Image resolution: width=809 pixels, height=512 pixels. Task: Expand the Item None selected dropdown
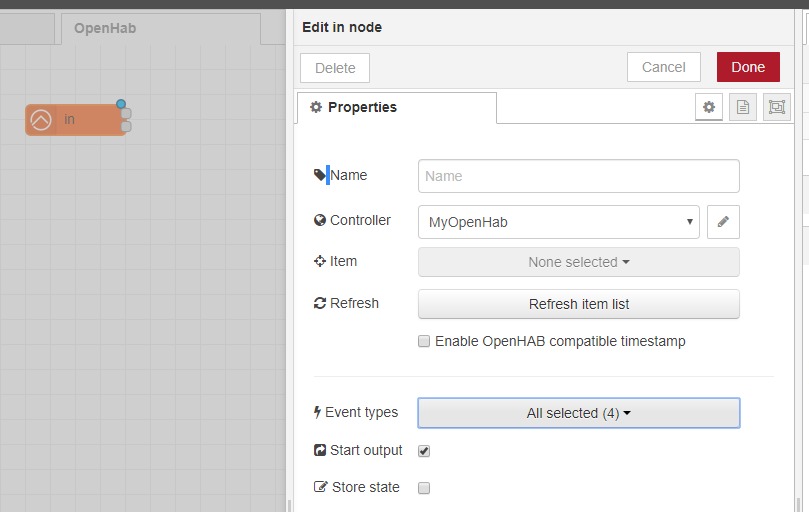[x=579, y=262]
